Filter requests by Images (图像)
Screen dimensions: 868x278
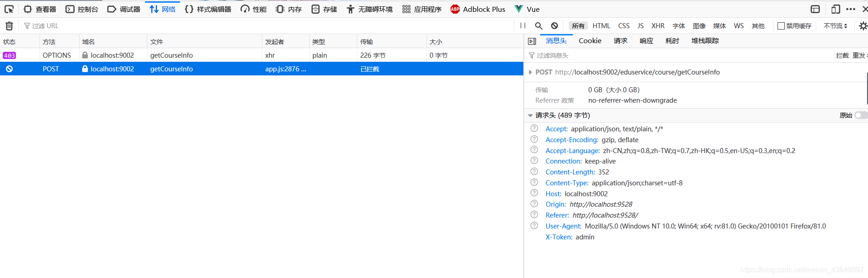(x=699, y=26)
